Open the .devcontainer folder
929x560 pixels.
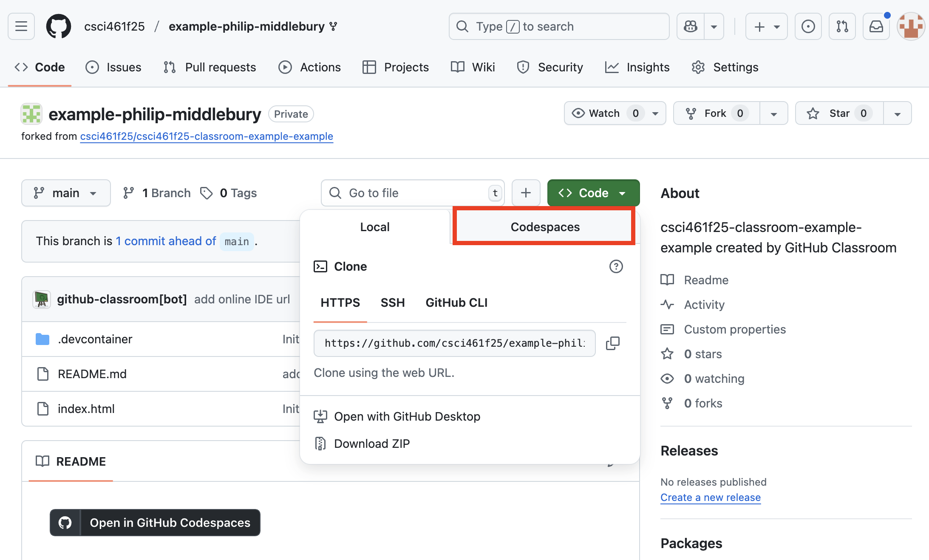point(95,339)
